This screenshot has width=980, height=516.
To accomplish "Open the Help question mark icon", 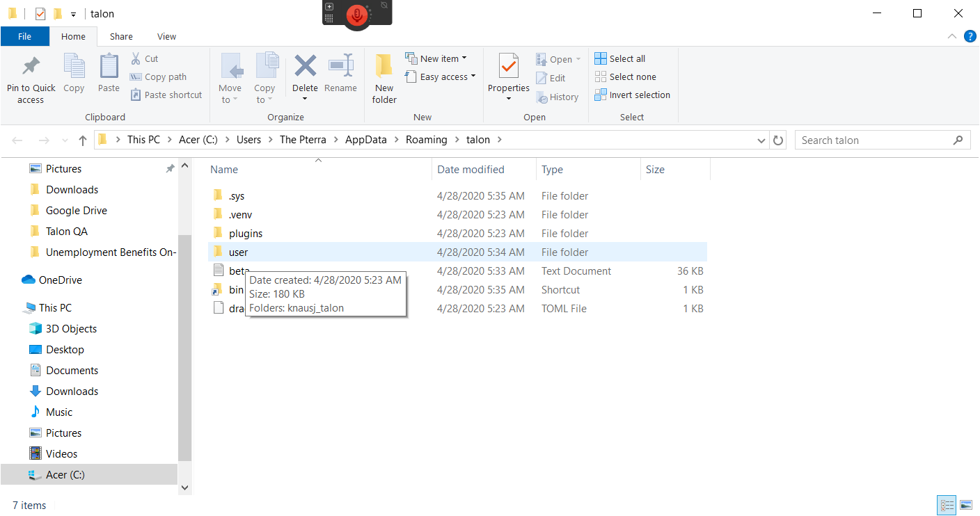I will pyautogui.click(x=970, y=37).
